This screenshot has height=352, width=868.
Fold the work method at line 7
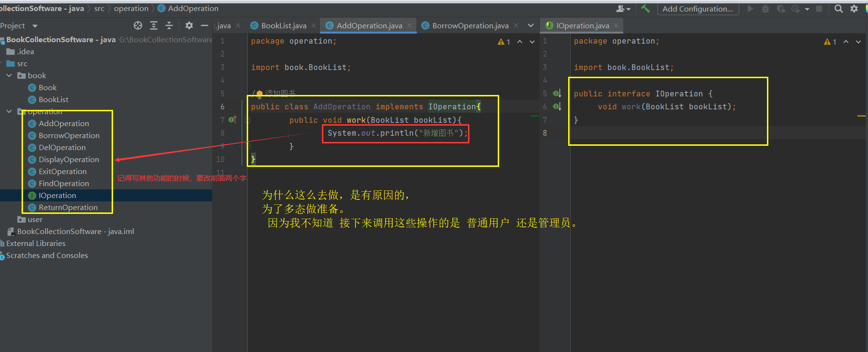[x=248, y=120]
